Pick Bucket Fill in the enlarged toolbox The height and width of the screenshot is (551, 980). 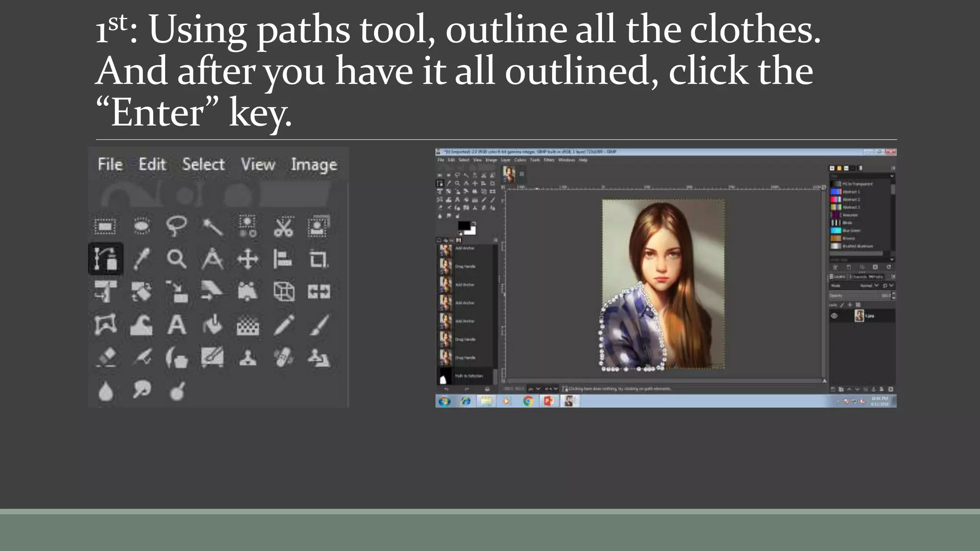[212, 324]
